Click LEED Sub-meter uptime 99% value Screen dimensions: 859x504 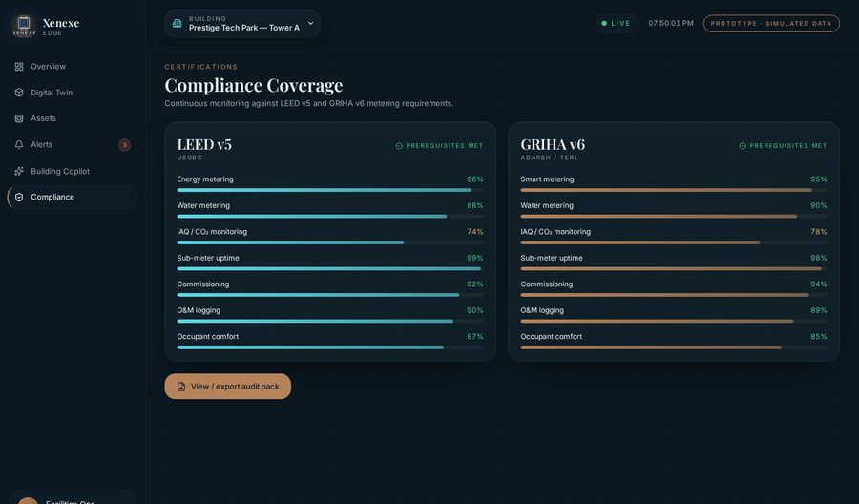(x=475, y=258)
